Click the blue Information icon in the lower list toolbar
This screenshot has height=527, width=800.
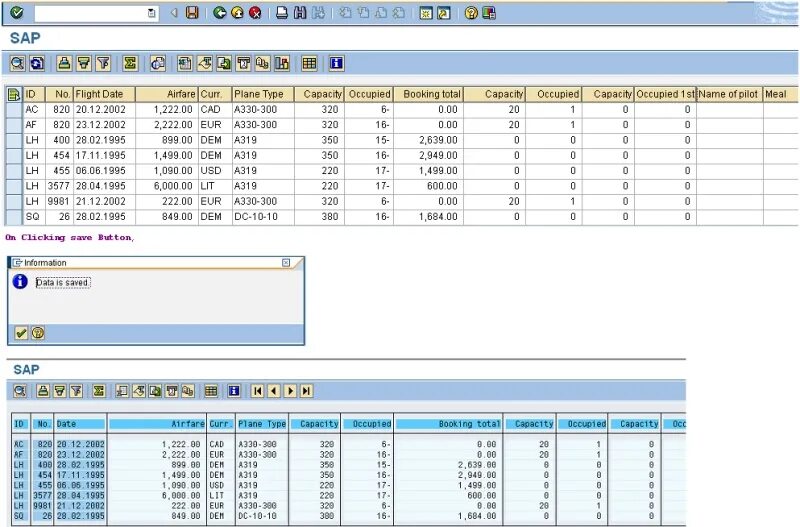pos(234,391)
